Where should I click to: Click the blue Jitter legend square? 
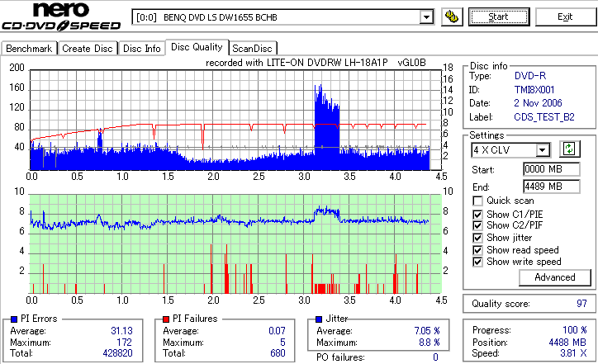pyautogui.click(x=319, y=319)
